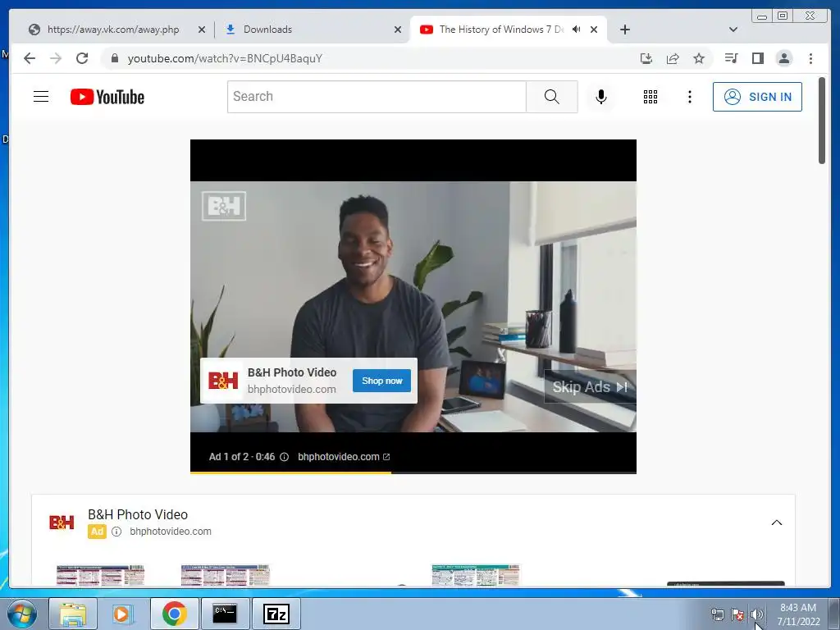Open bhphotovideo.com link in player bar
This screenshot has height=630, width=840.
point(344,457)
